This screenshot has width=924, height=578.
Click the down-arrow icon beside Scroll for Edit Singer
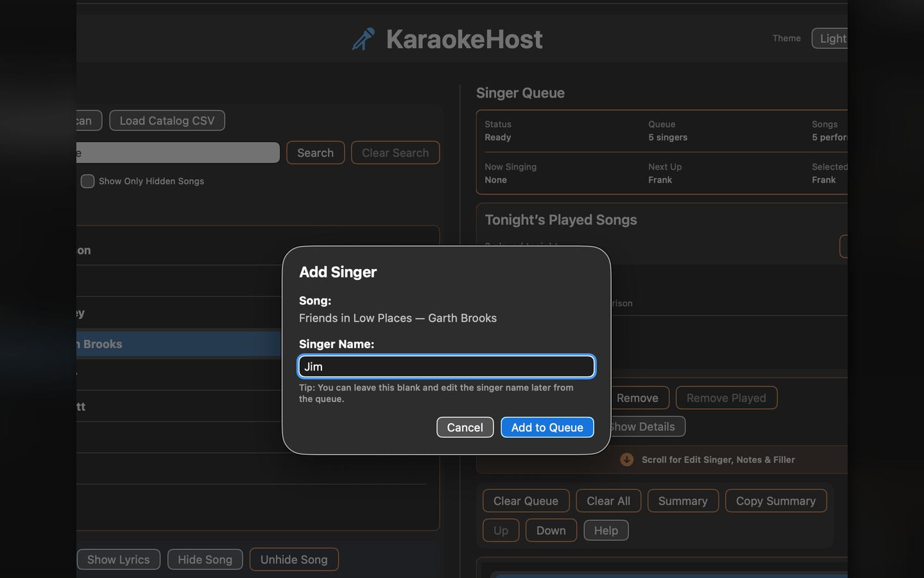coord(627,460)
